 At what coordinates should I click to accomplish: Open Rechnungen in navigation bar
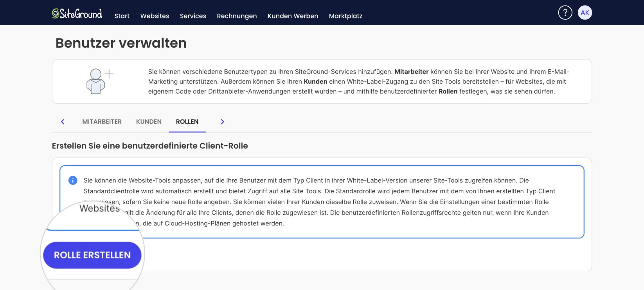237,16
